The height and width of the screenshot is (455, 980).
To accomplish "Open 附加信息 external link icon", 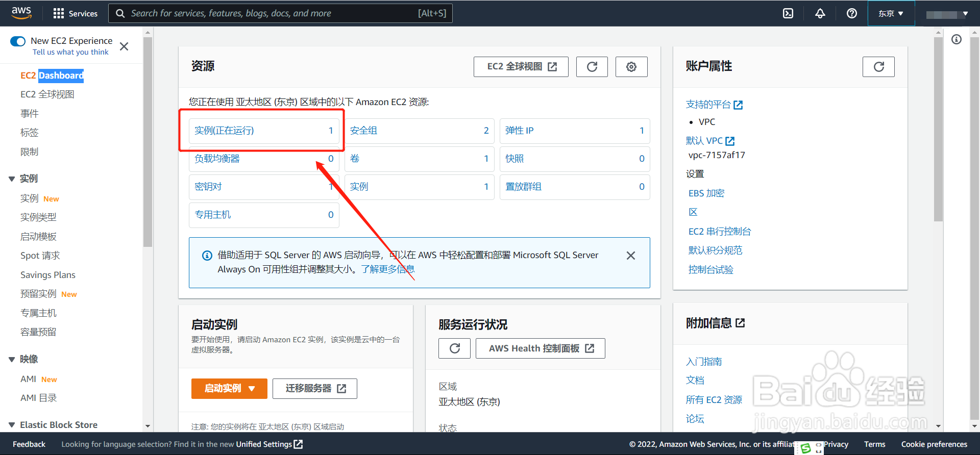I will 741,323.
